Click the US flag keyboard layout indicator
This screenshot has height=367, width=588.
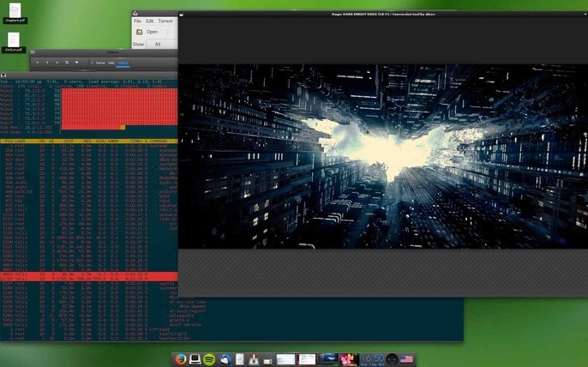(406, 359)
